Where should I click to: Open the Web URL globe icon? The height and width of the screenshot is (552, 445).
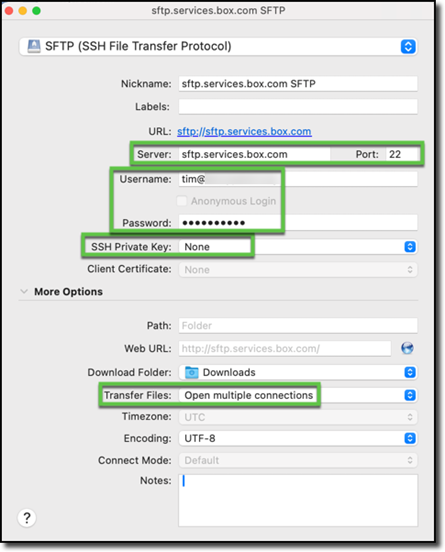(x=407, y=348)
